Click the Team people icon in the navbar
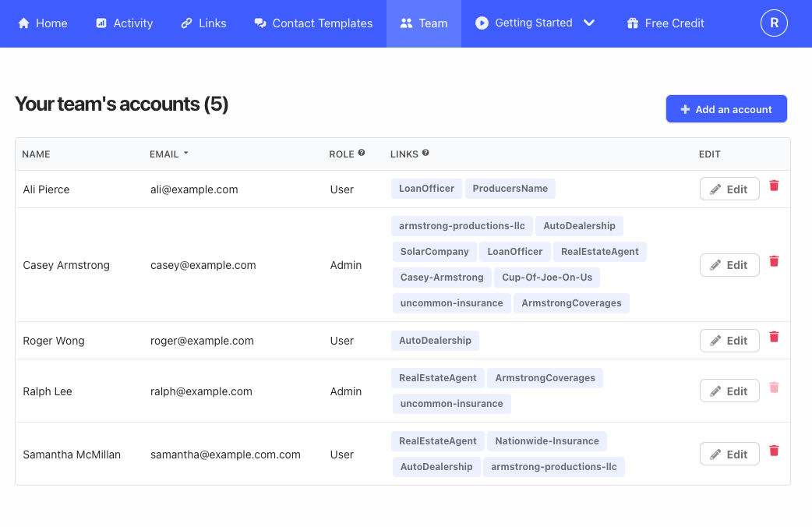 (x=408, y=23)
